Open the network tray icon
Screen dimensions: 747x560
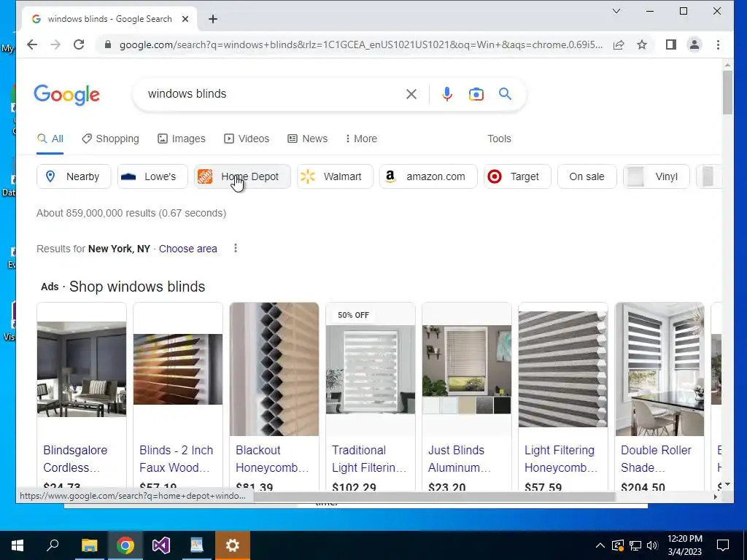pyautogui.click(x=635, y=545)
